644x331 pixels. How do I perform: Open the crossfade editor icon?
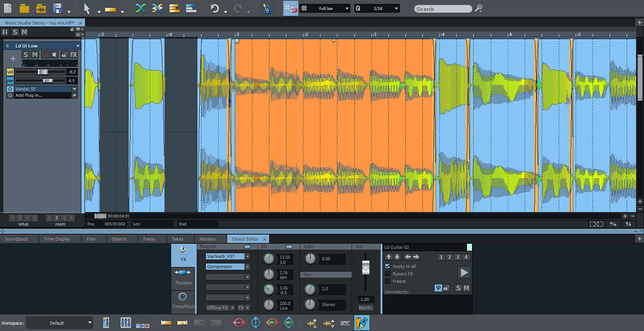157,9
